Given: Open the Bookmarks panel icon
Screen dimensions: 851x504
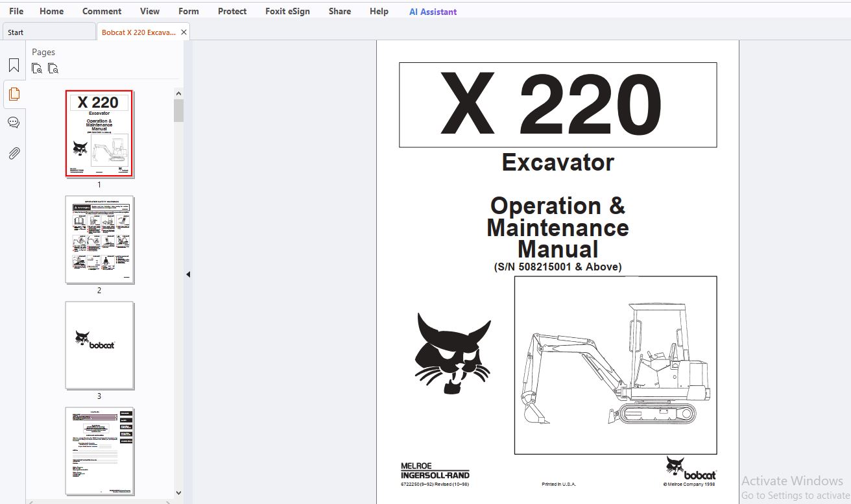Looking at the screenshot, I should (x=14, y=66).
